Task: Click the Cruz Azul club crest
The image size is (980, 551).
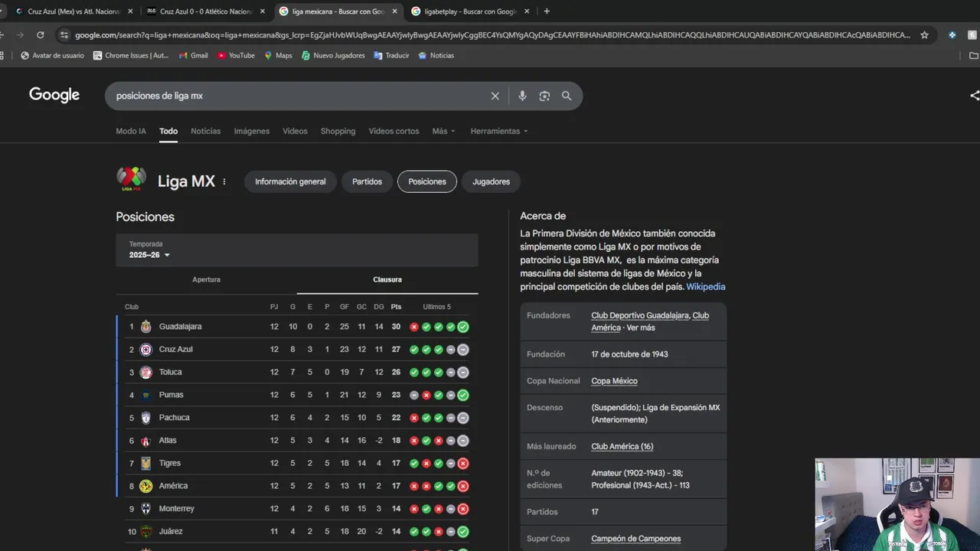Action: 145,350
